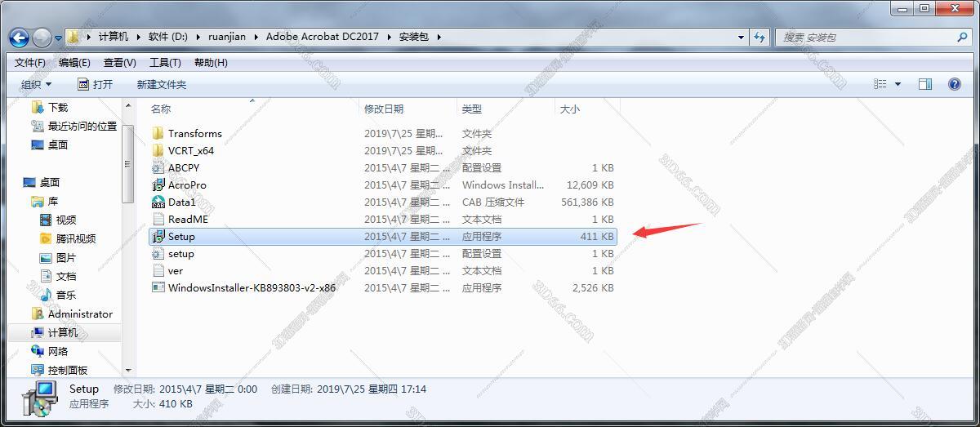Go to Adobe Acrobat DC2017 breadcrumb
The image size is (980, 427).
322,37
